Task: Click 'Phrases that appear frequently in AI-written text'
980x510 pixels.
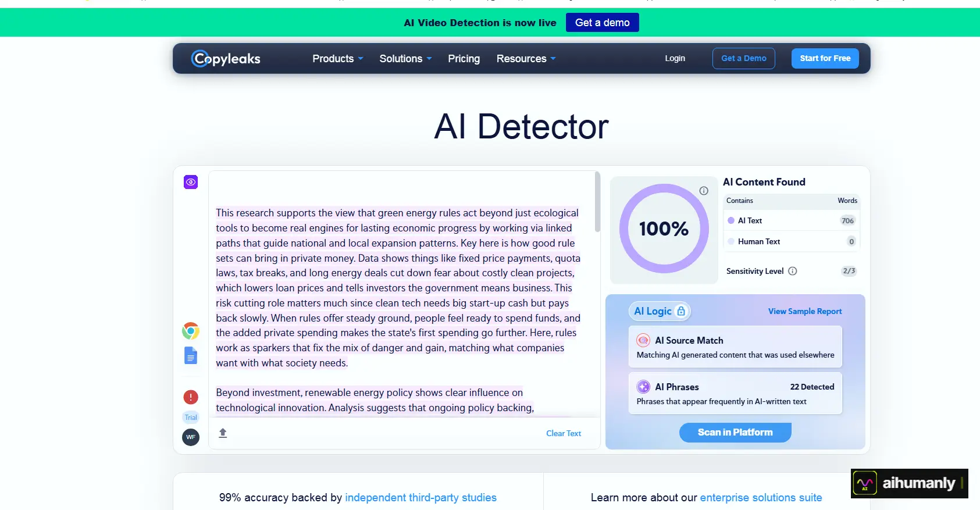Action: tap(721, 401)
